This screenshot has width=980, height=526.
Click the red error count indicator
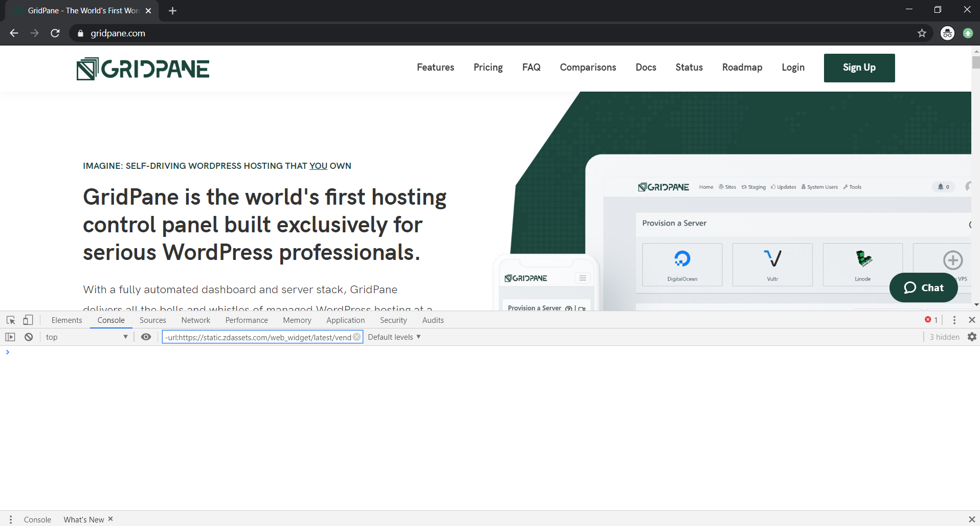931,320
